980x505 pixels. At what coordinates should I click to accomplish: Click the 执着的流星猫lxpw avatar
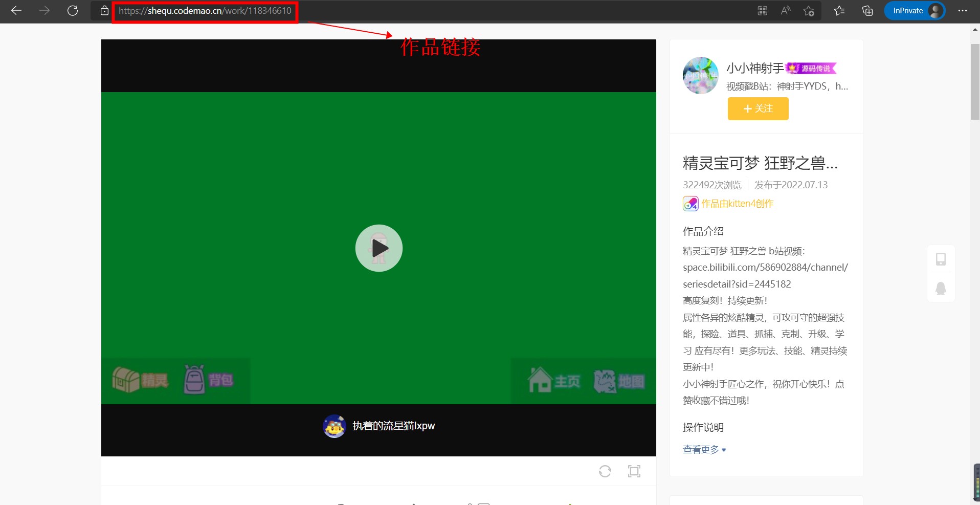[335, 426]
